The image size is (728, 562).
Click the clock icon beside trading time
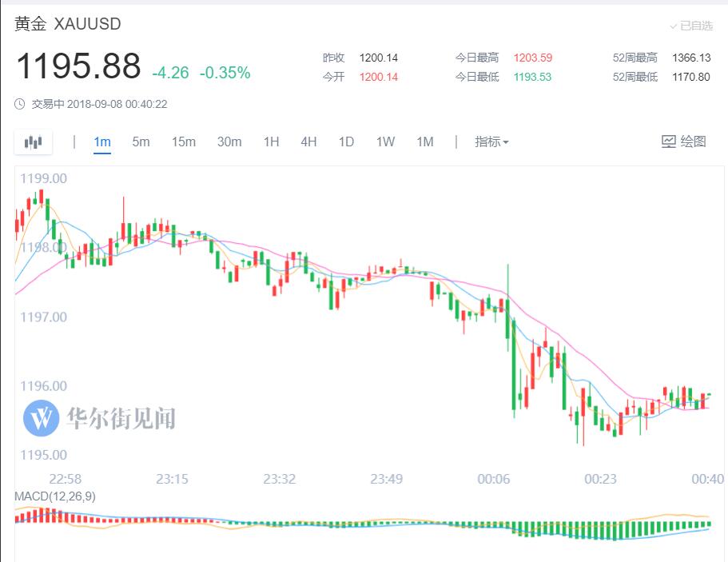click(x=22, y=104)
